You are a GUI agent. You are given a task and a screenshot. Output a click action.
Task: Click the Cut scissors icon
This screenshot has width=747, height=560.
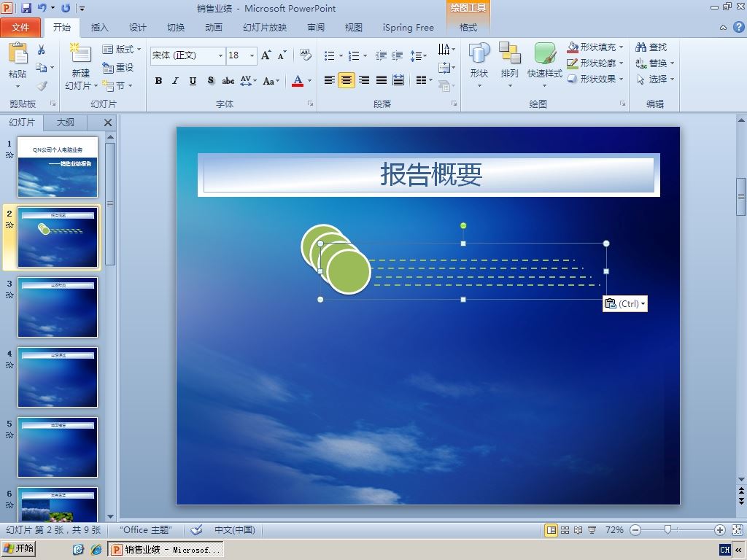tap(42, 50)
